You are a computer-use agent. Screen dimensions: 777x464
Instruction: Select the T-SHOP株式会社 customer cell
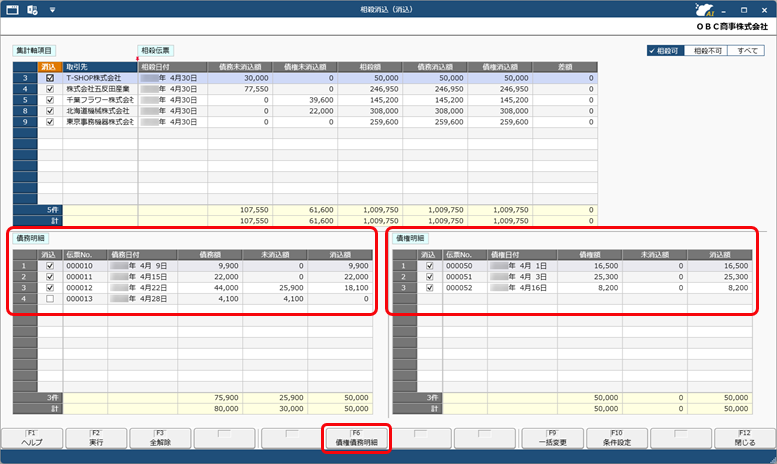pyautogui.click(x=100, y=78)
